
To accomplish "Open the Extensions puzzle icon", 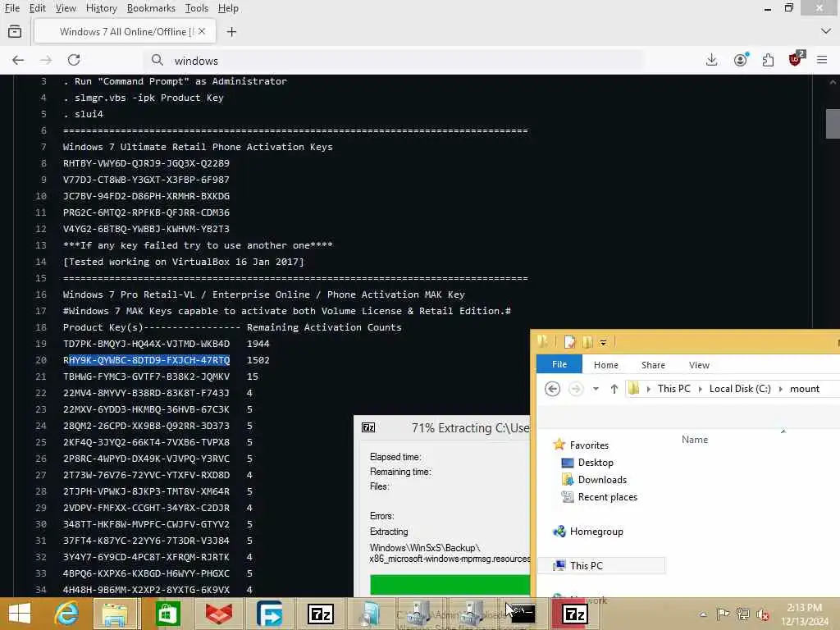I will (768, 60).
